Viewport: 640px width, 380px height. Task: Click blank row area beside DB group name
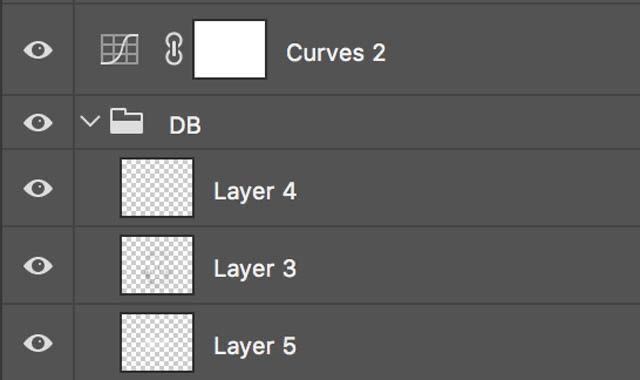point(420,122)
